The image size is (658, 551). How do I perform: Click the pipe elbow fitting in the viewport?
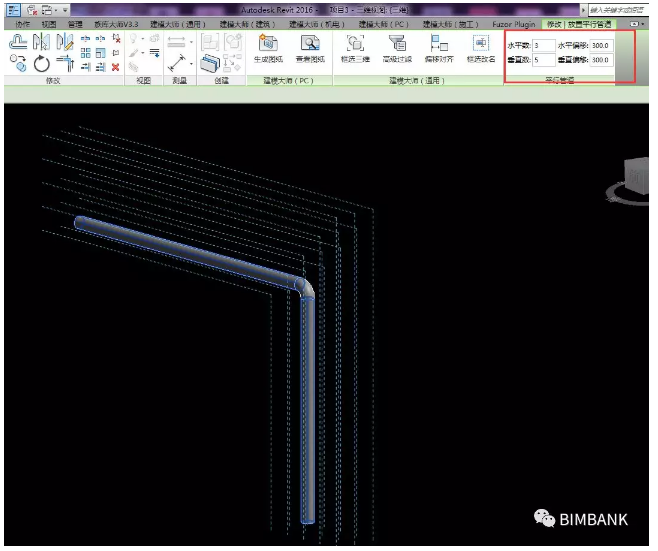pos(305,287)
